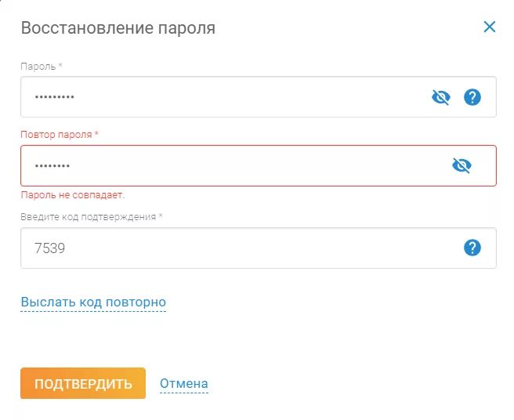The image size is (514, 420).
Task: Click the Отмена link
Action: point(184,383)
